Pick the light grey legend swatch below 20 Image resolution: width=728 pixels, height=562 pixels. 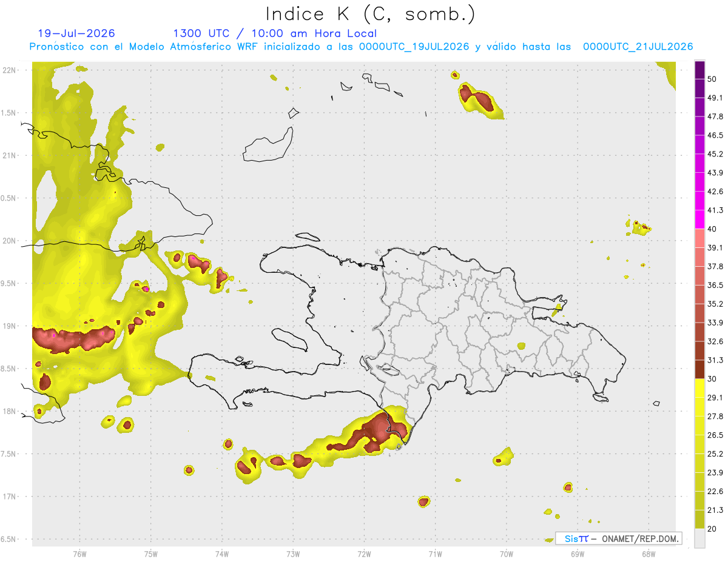pyautogui.click(x=699, y=538)
